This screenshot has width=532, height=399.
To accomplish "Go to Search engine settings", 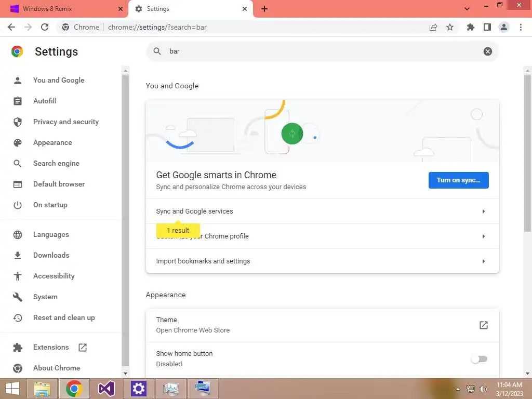I will tap(56, 163).
